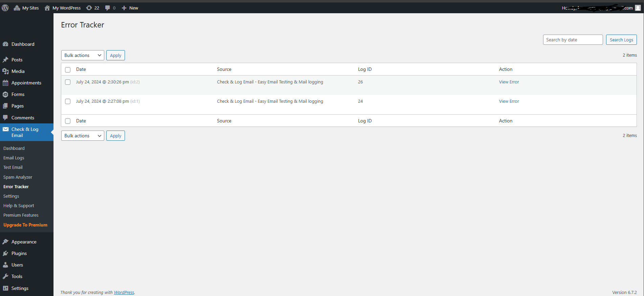Click the Settings sliders icon in sidebar
The image size is (644, 296).
coord(5,288)
